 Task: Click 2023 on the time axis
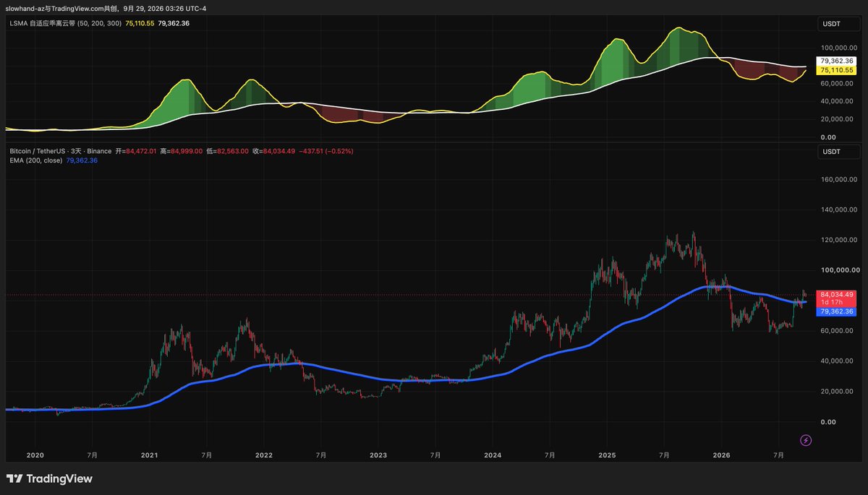[x=378, y=455]
